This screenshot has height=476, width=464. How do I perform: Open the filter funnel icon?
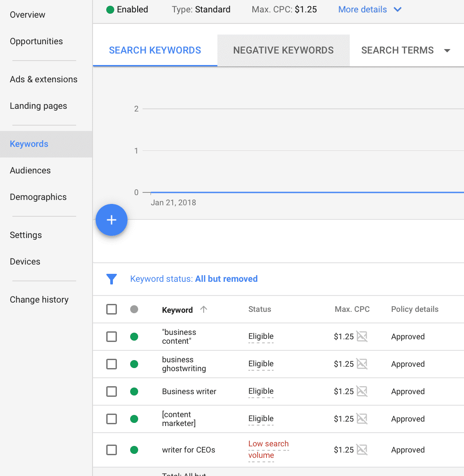click(112, 279)
